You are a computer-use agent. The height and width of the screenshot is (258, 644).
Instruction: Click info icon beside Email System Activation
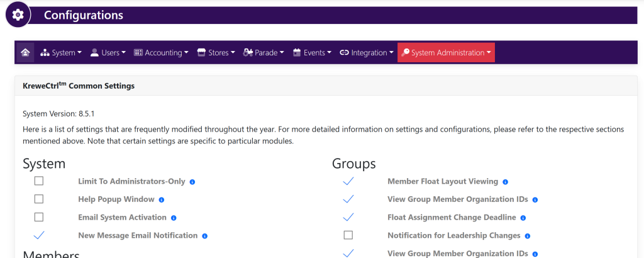point(174,218)
